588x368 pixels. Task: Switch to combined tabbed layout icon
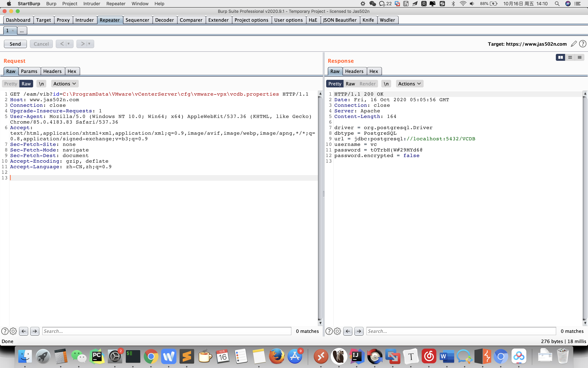(579, 57)
